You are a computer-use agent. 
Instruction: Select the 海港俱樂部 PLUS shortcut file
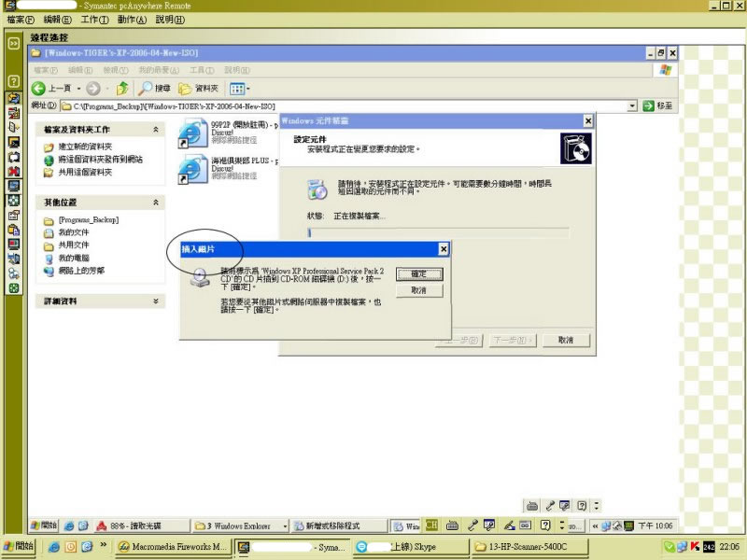tap(193, 169)
